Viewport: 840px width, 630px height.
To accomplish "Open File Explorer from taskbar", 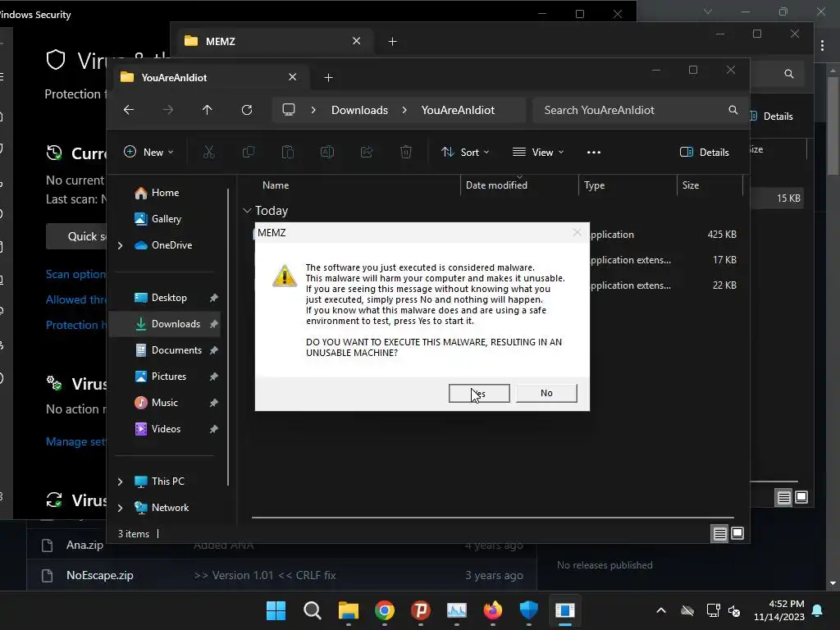I will click(x=348, y=610).
